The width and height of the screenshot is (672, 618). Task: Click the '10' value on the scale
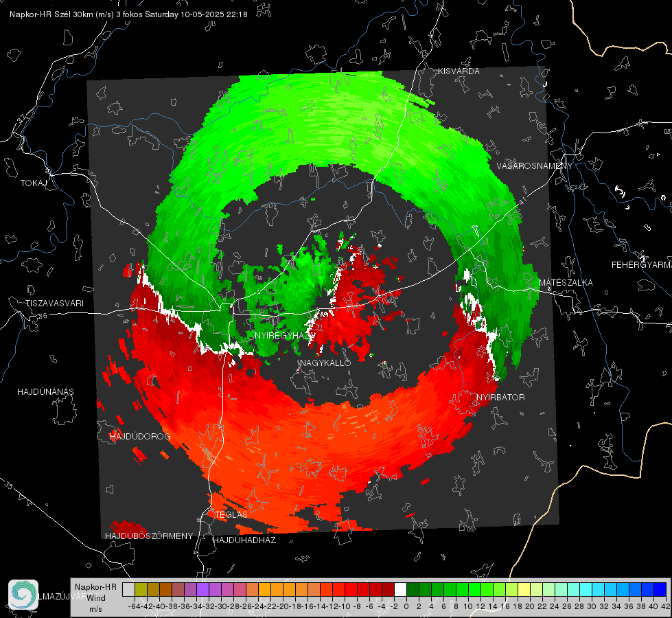[x=468, y=606]
